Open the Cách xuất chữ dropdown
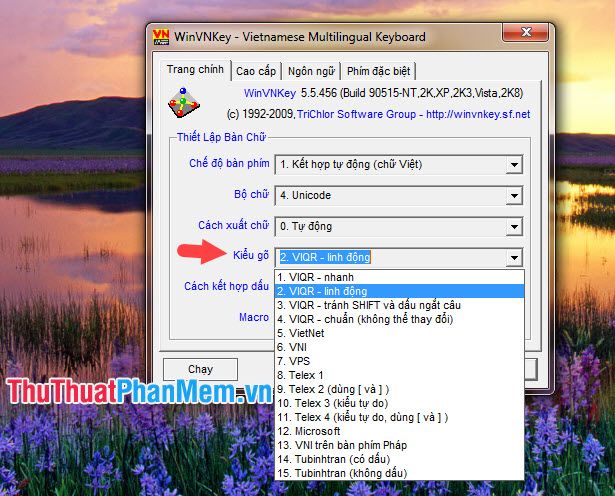The width and height of the screenshot is (615, 496). pyautogui.click(x=514, y=226)
